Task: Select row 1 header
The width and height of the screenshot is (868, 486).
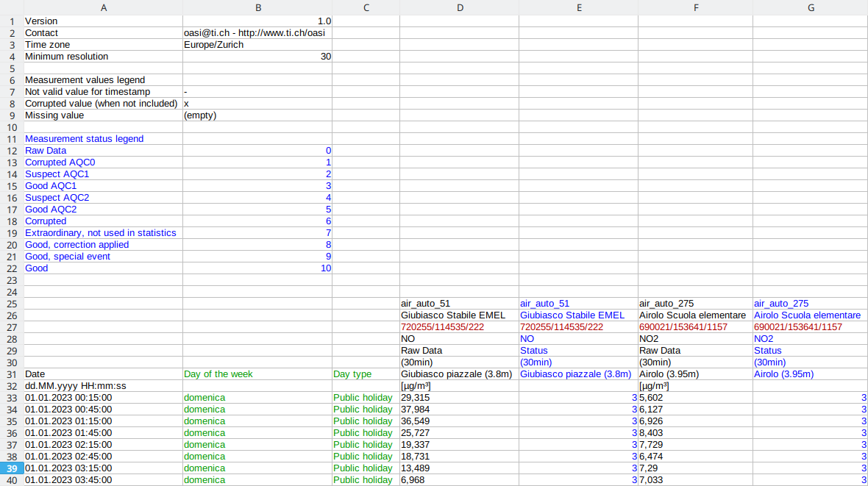Action: point(12,21)
